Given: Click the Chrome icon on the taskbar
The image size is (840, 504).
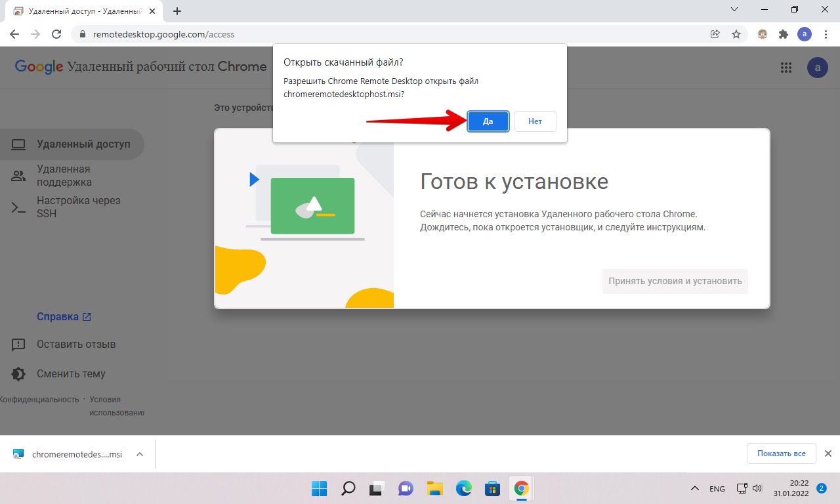Looking at the screenshot, I should [521, 488].
